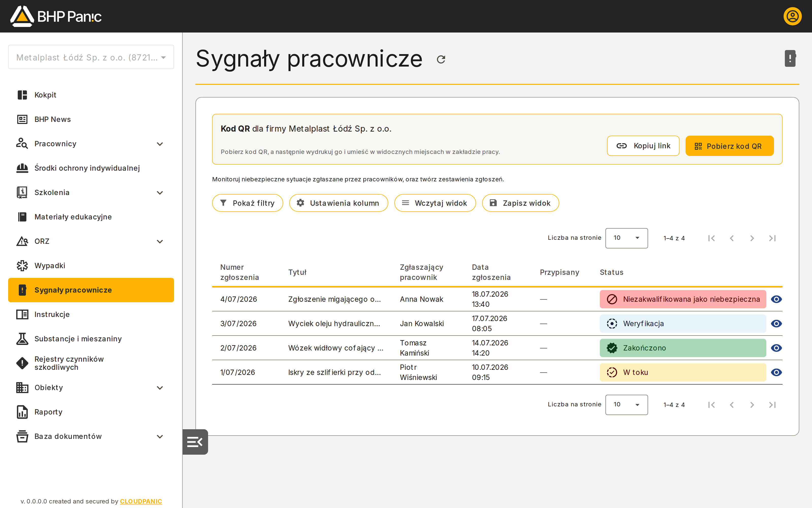This screenshot has width=812, height=508.
Task: Expand the Obiekty submenu chevron
Action: pos(160,388)
